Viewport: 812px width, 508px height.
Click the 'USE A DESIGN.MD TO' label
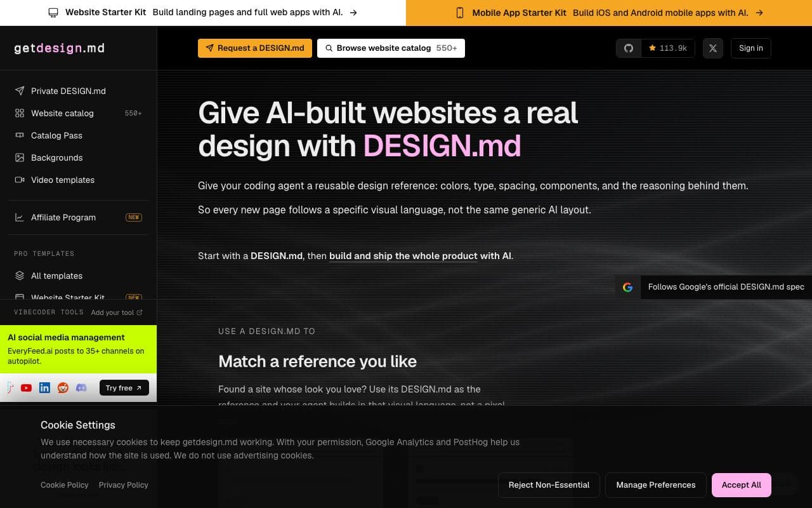(x=266, y=331)
